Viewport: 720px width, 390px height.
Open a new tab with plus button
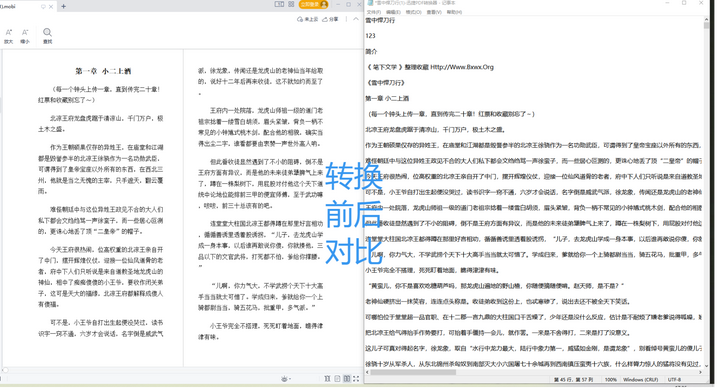(x=63, y=6)
